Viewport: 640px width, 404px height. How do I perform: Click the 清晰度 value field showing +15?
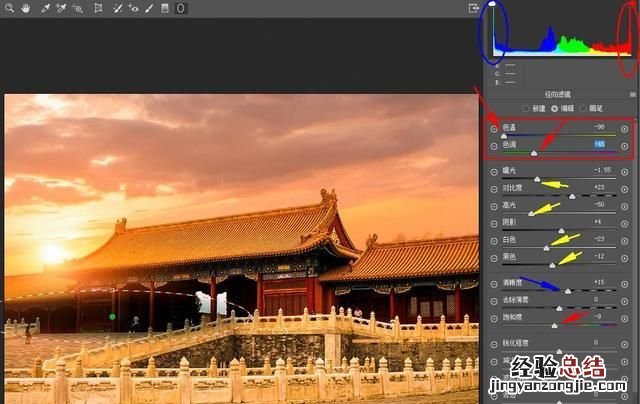pyautogui.click(x=599, y=282)
